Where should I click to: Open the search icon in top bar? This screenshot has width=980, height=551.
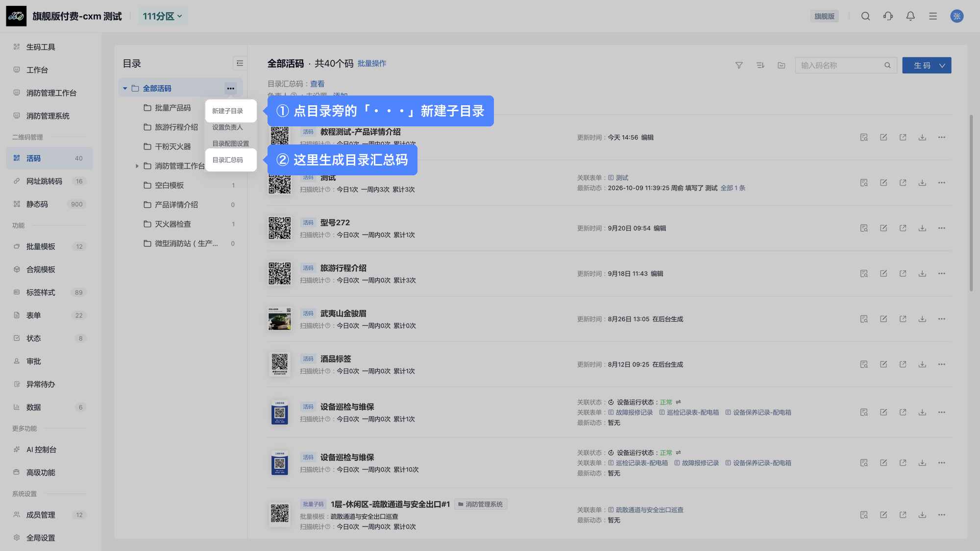tap(865, 16)
